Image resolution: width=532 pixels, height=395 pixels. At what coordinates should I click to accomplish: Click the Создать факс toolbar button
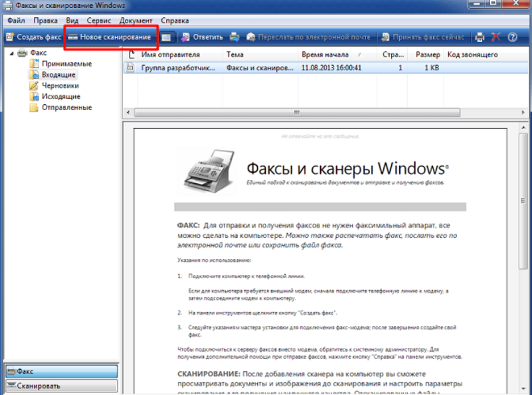pyautogui.click(x=34, y=37)
